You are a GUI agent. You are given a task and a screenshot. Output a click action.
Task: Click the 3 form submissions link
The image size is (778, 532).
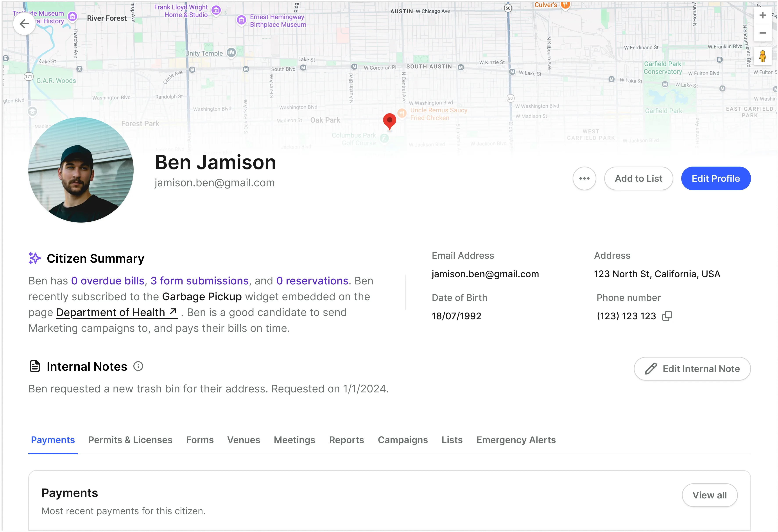pyautogui.click(x=199, y=280)
